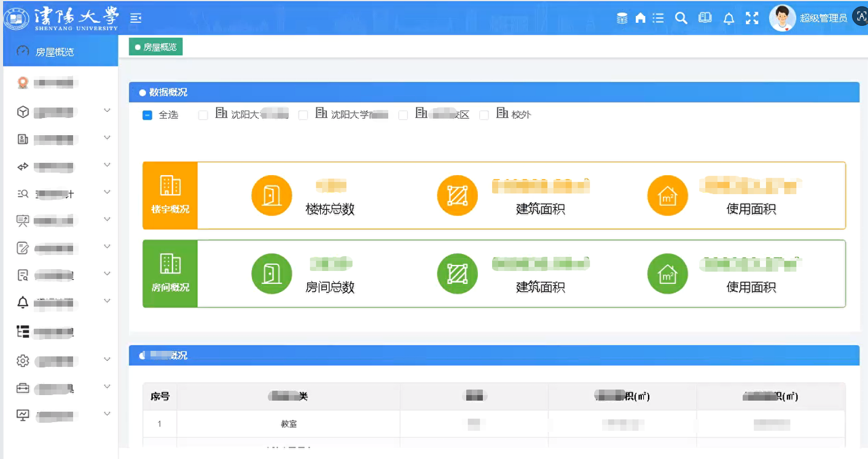Click the list icon in top bar
Screen dimensions: 868x459
click(x=658, y=18)
